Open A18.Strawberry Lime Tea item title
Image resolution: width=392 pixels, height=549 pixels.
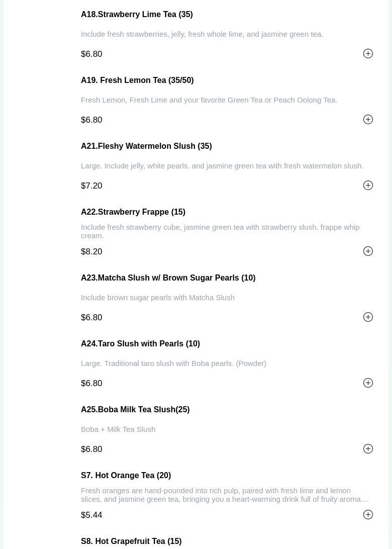[x=137, y=15]
